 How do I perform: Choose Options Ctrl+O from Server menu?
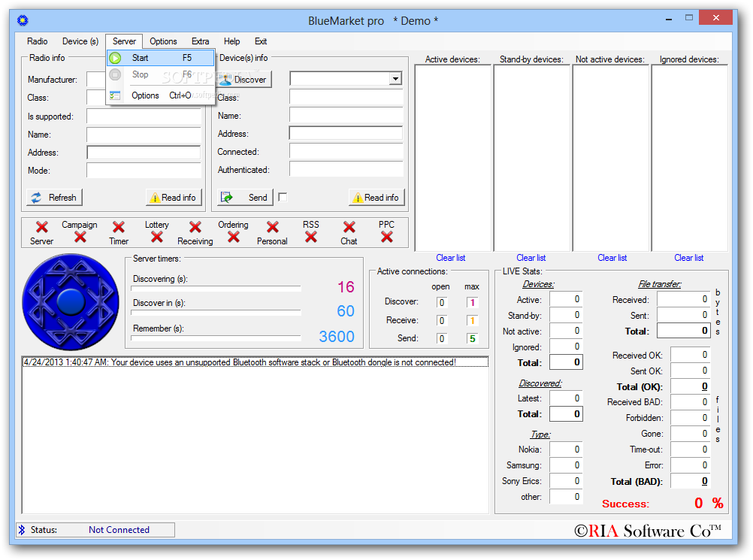[x=160, y=95]
